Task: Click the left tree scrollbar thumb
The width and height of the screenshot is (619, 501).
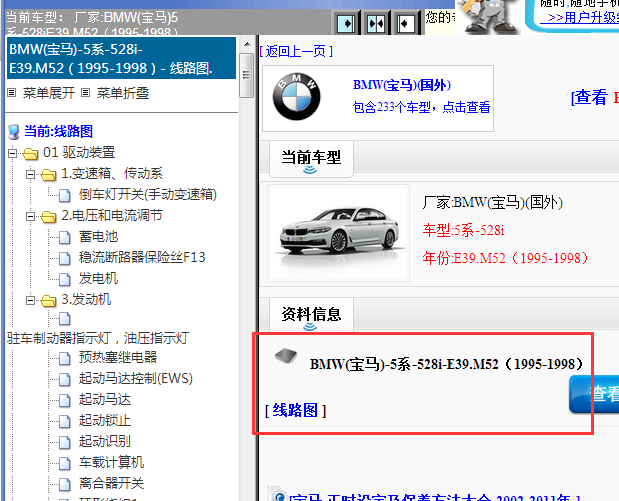Action: 247,75
